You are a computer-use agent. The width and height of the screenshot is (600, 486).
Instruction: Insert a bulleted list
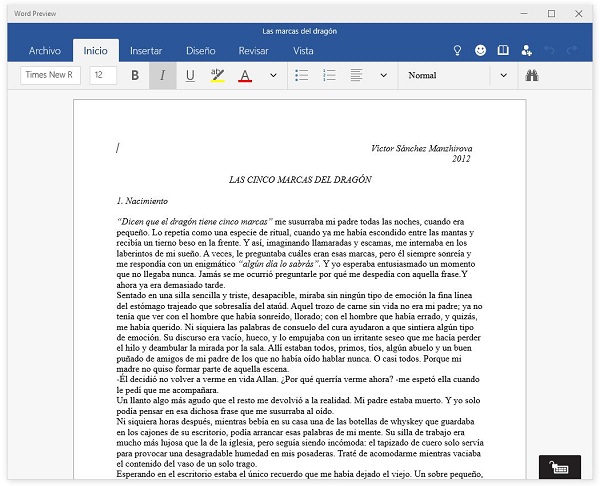302,75
